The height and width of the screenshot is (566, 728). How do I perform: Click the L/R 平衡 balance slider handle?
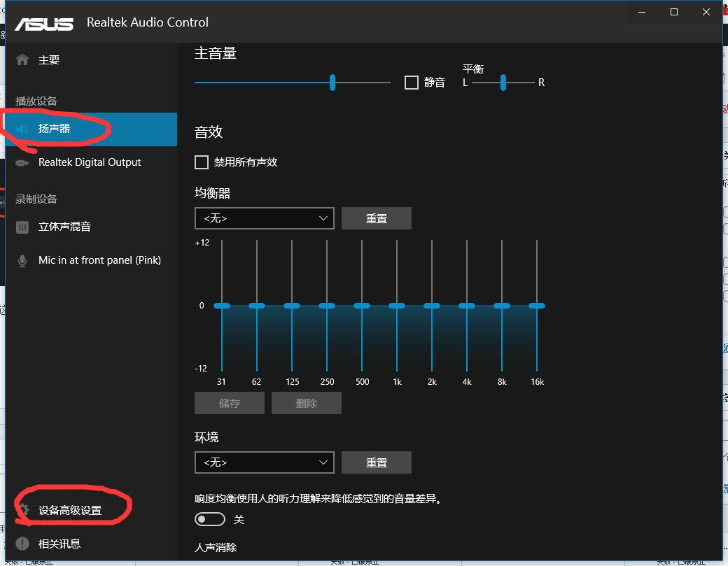(503, 83)
